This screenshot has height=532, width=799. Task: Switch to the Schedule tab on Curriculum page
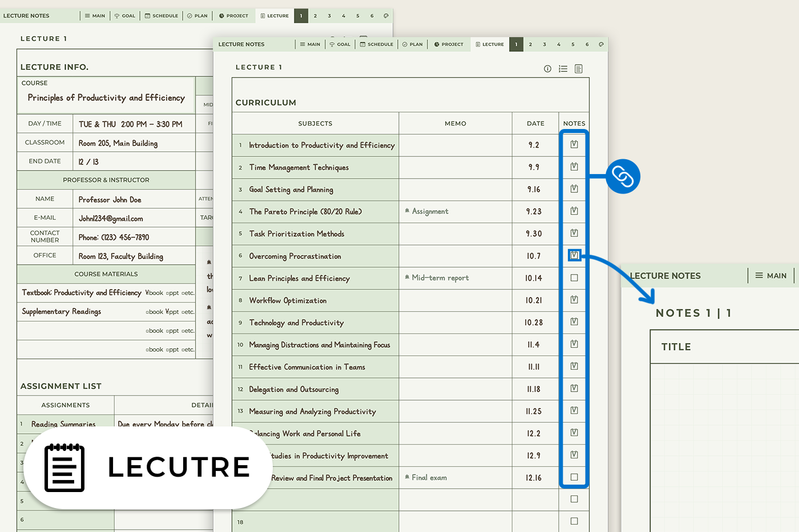pos(377,45)
